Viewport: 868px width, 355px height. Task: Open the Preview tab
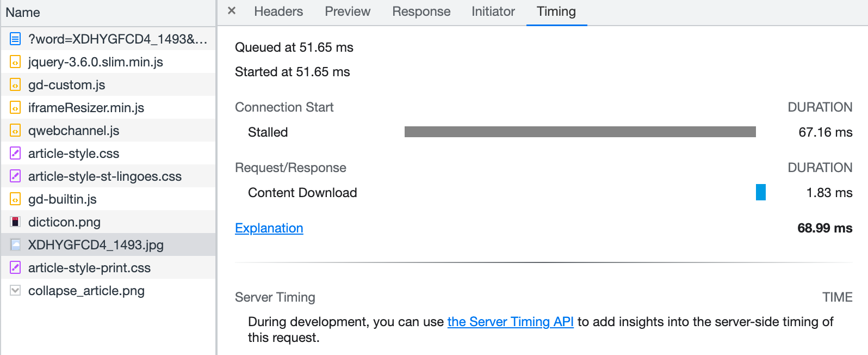348,11
